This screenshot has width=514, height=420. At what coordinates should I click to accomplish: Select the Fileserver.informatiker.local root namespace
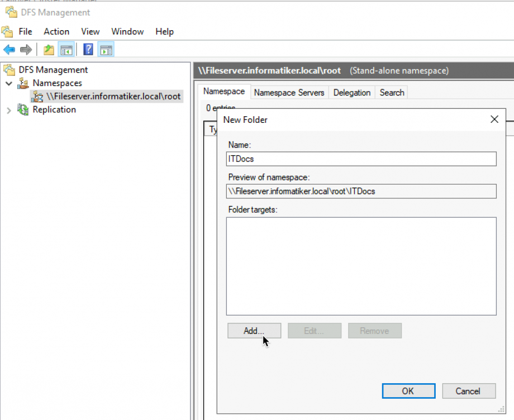110,96
